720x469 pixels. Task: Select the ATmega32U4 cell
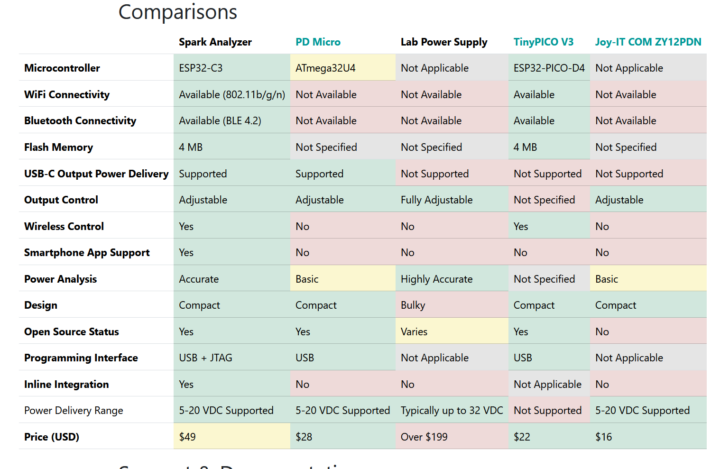coord(343,68)
